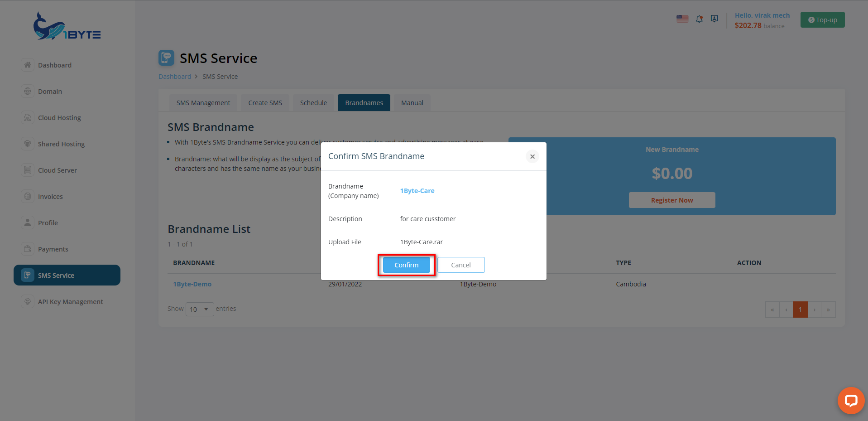This screenshot has width=868, height=421.
Task: Close the Confirm SMS Brandname dialog
Action: pyautogui.click(x=532, y=156)
